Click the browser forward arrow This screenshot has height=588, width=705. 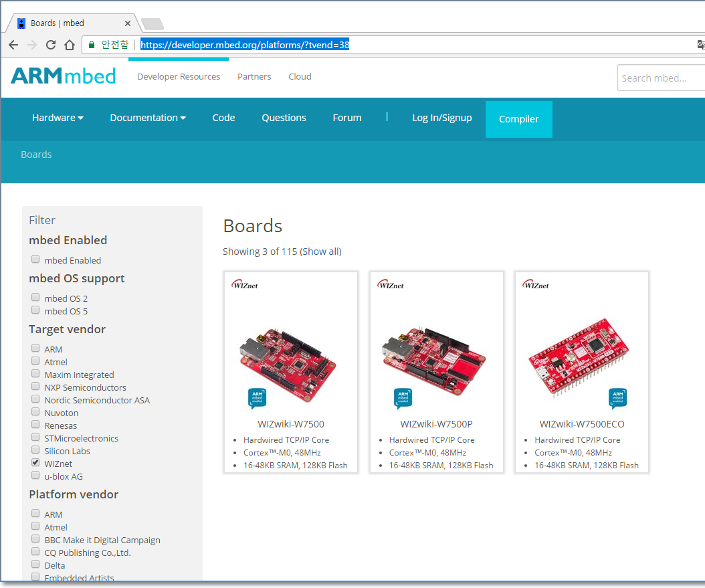32,45
